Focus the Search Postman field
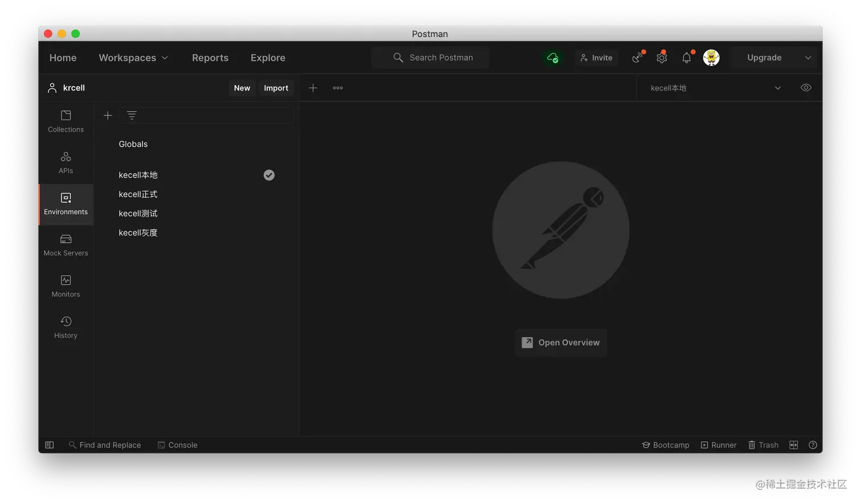 (x=430, y=58)
